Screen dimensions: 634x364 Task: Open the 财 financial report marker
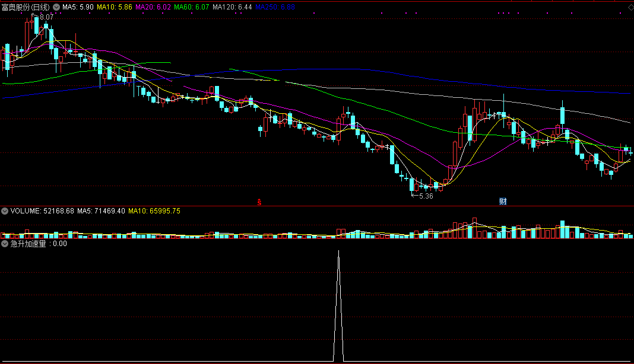pyautogui.click(x=503, y=201)
